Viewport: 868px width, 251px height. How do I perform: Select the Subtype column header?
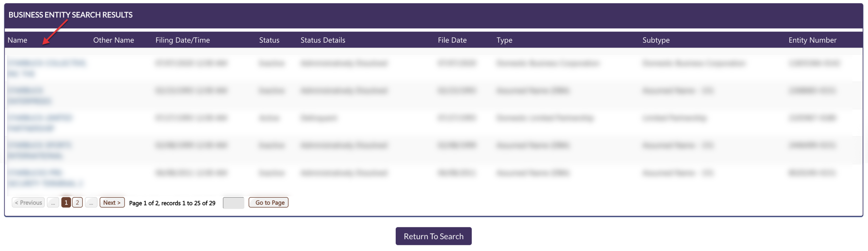[655, 40]
